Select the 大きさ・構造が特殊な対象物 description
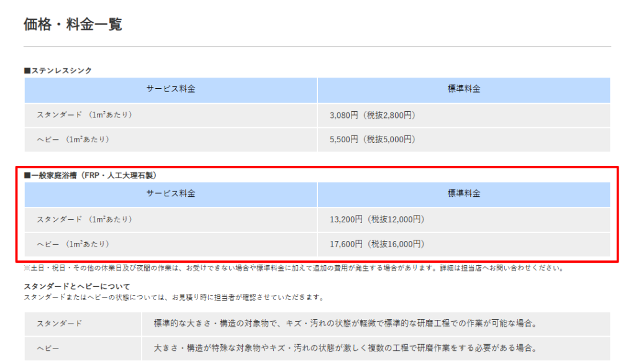This screenshot has height=364, width=636. (376, 348)
